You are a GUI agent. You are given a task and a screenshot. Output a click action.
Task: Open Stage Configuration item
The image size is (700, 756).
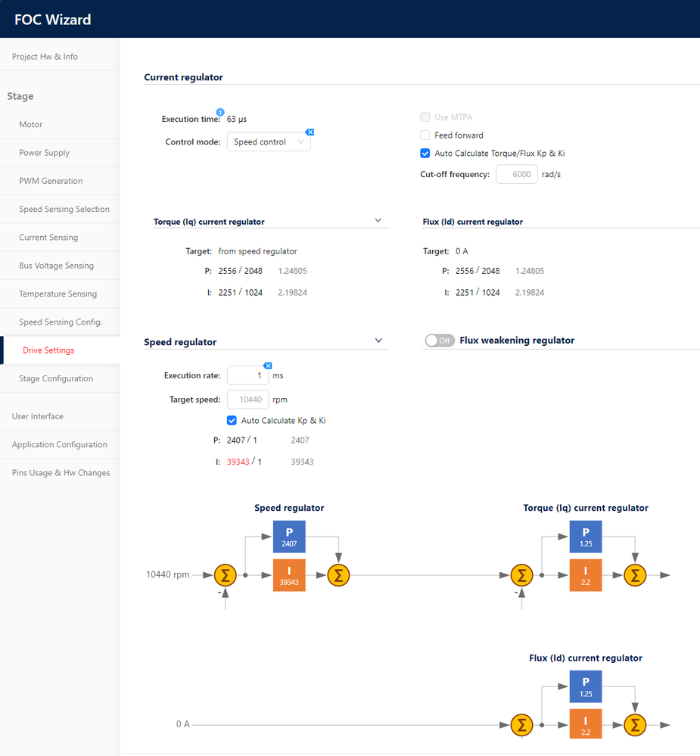point(56,378)
